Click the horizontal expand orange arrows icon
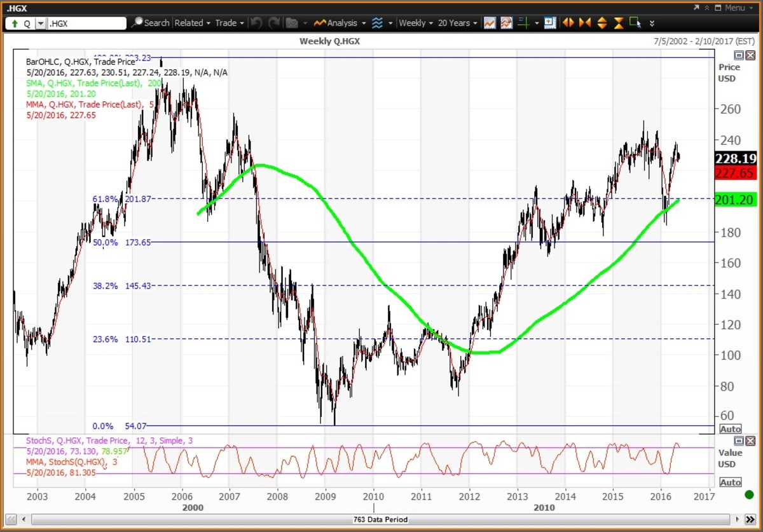Screen dimensions: 763x532 click(x=568, y=23)
